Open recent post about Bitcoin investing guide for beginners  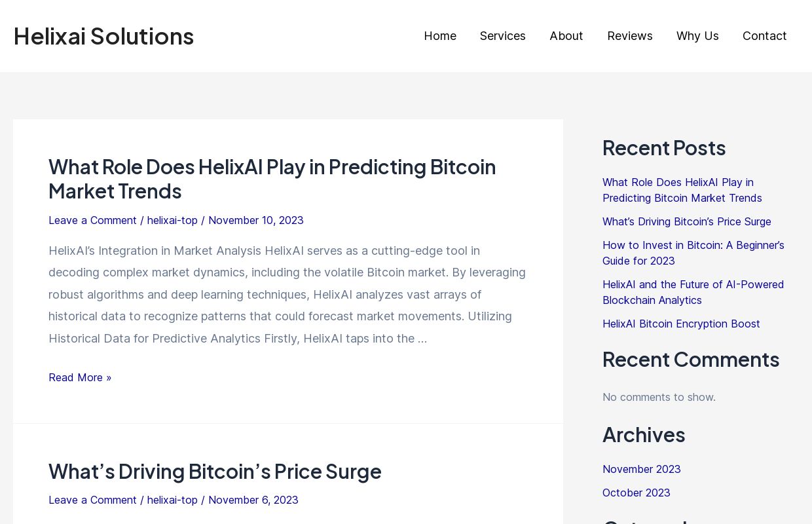click(693, 253)
